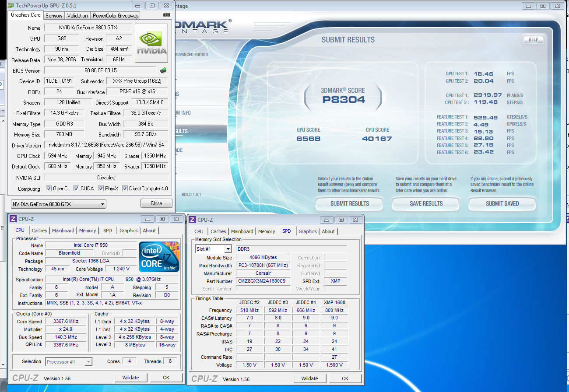Viewport: 569px width, 392px height.
Task: Click the GPU name field NVIDIA GeForce 8800 GTX
Action: pyautogui.click(x=88, y=28)
